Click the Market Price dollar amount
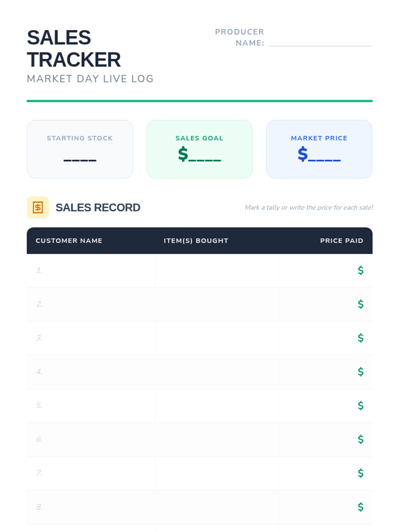The image size is (399, 532). 319,155
